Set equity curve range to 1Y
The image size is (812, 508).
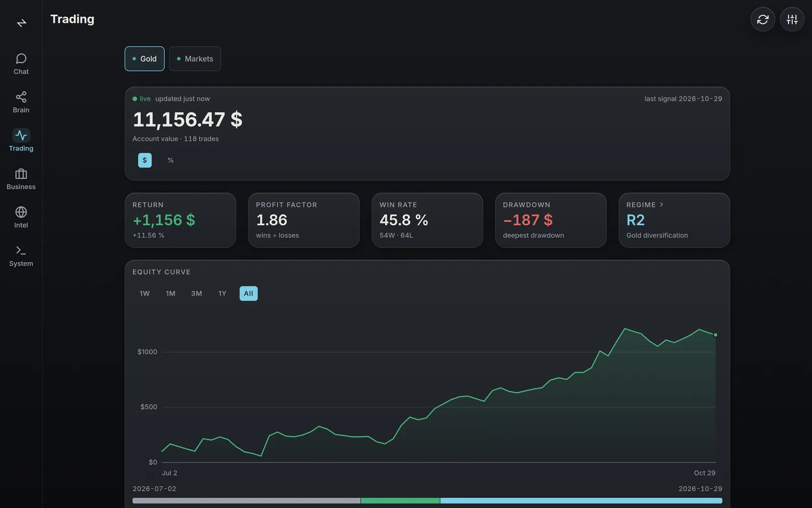click(x=222, y=294)
